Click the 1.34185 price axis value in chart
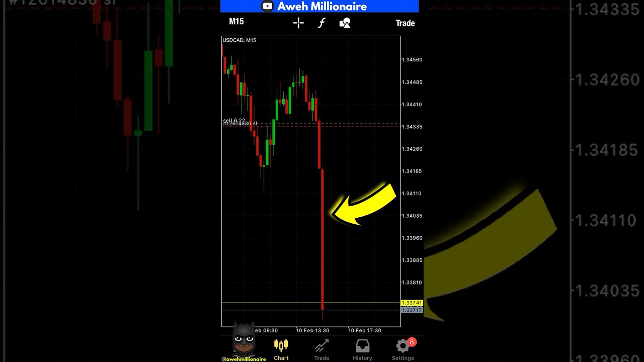This screenshot has height=362, width=644. click(x=412, y=171)
